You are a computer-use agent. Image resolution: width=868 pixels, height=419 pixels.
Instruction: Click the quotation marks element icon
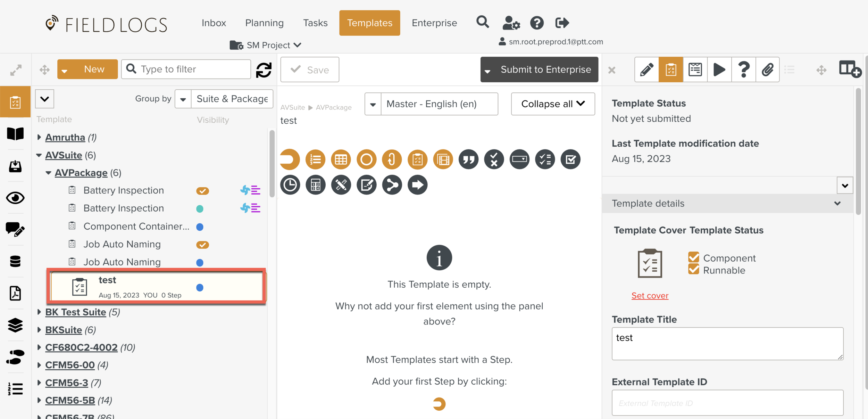[468, 159]
